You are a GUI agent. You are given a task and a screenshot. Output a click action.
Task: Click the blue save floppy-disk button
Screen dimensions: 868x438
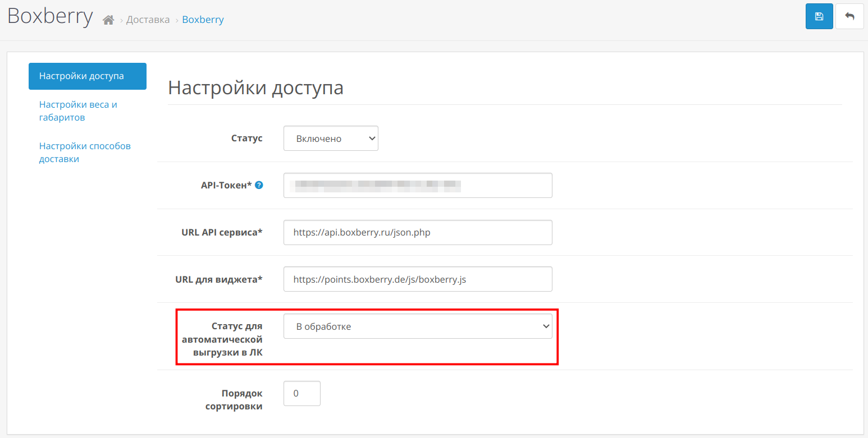[819, 16]
